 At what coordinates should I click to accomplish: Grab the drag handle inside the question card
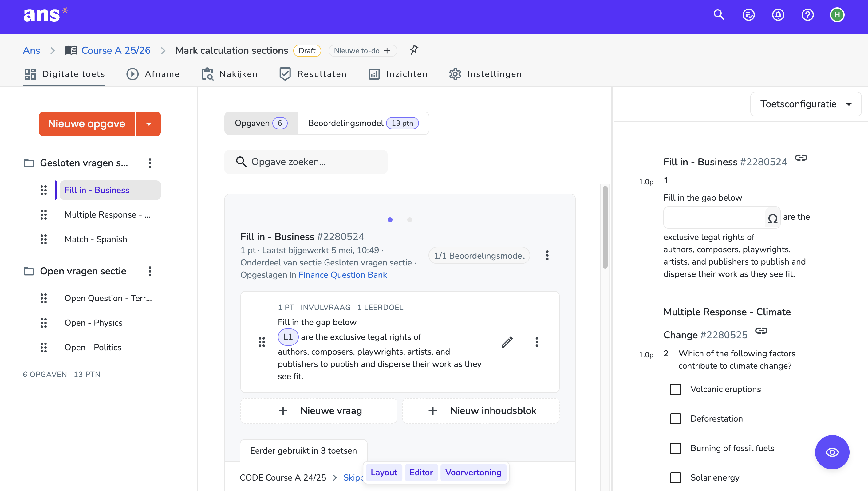(262, 342)
